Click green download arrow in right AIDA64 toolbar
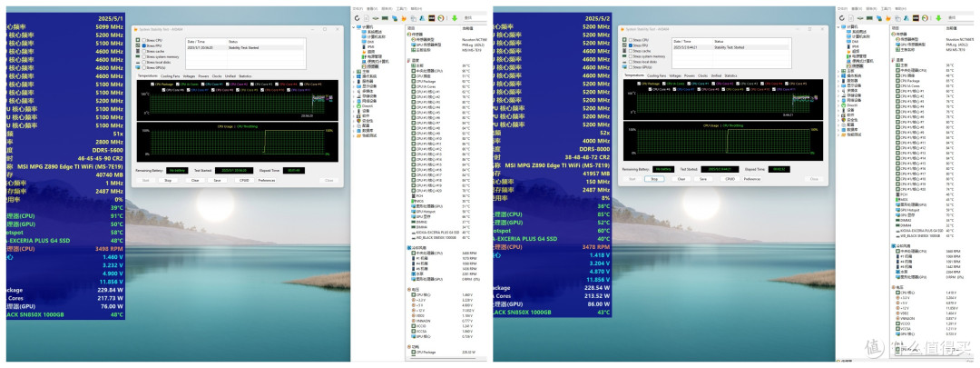Image resolution: width=980 pixels, height=368 pixels. point(939,18)
